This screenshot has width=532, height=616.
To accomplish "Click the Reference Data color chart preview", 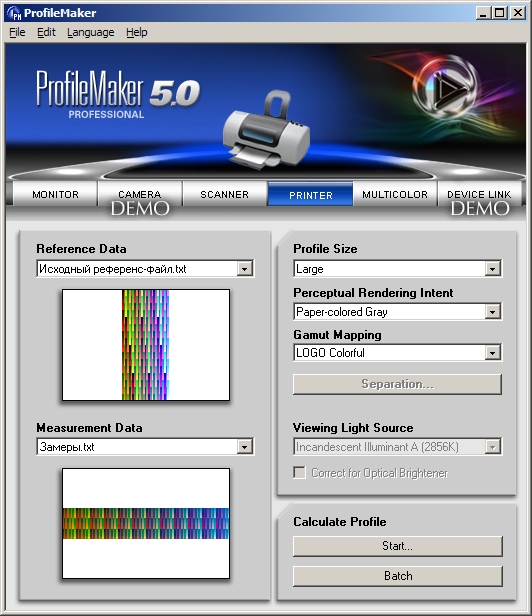I will [146, 345].
